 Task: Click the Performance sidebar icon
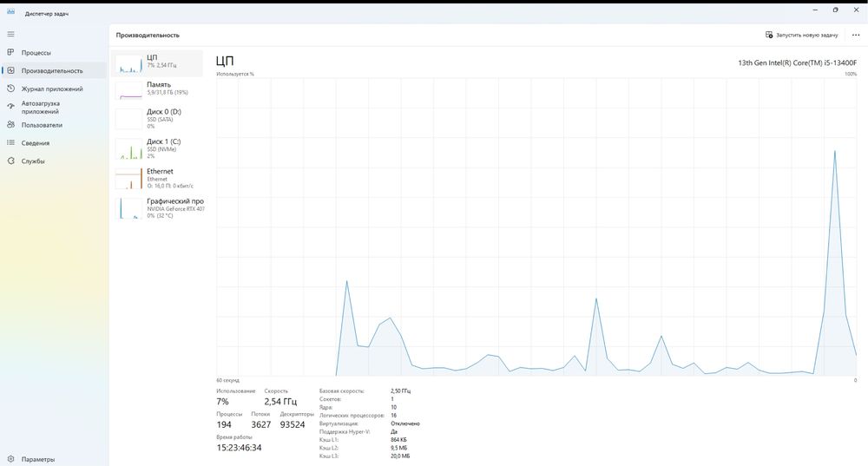(x=10, y=70)
